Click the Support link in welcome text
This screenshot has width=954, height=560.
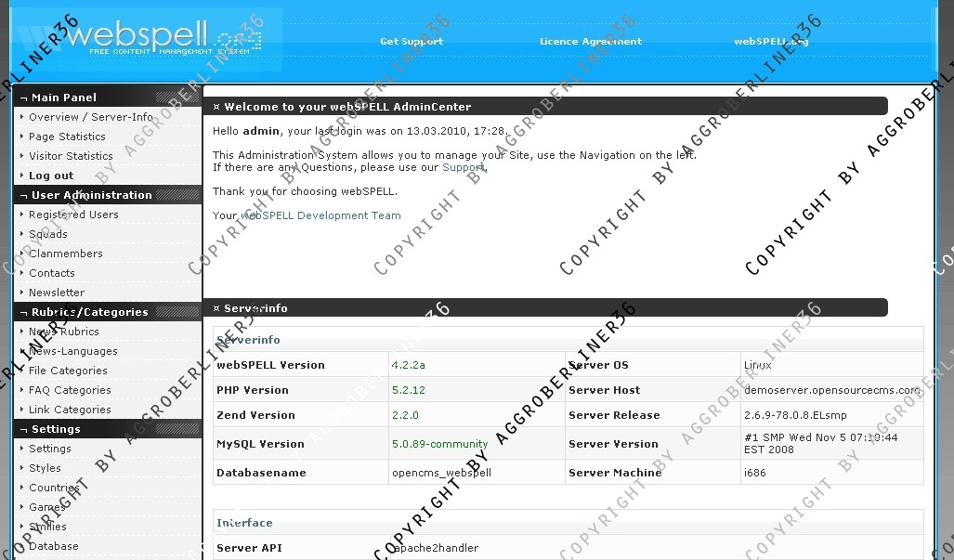(x=464, y=167)
